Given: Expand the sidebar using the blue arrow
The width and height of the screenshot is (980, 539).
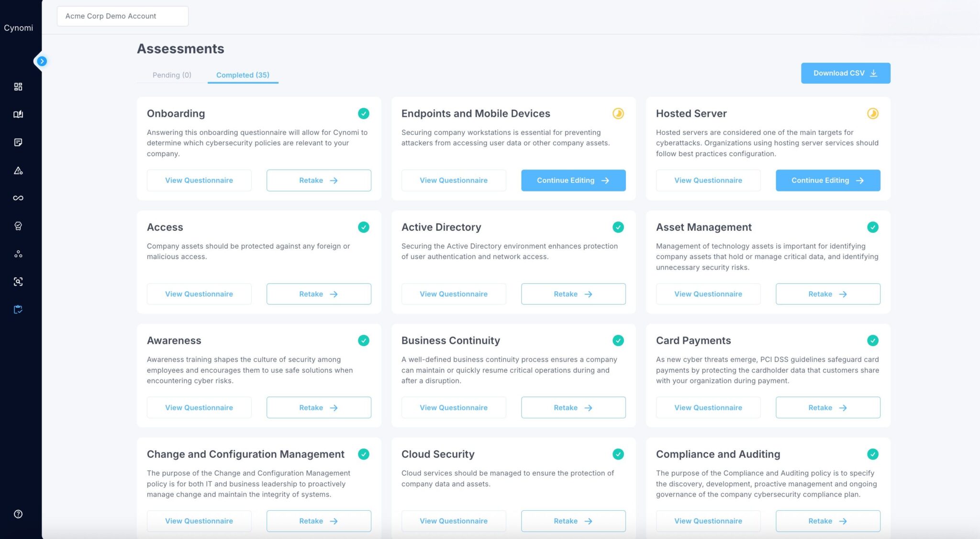Looking at the screenshot, I should (x=42, y=61).
